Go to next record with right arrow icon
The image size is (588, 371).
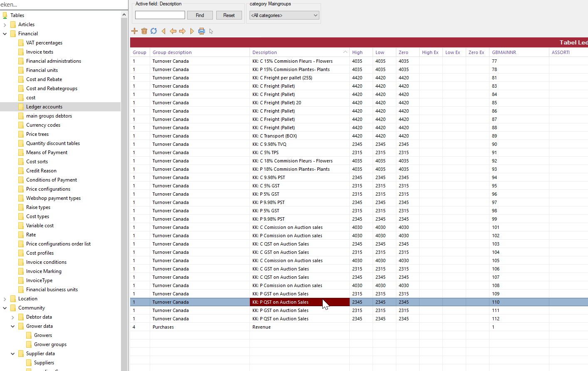tap(183, 31)
